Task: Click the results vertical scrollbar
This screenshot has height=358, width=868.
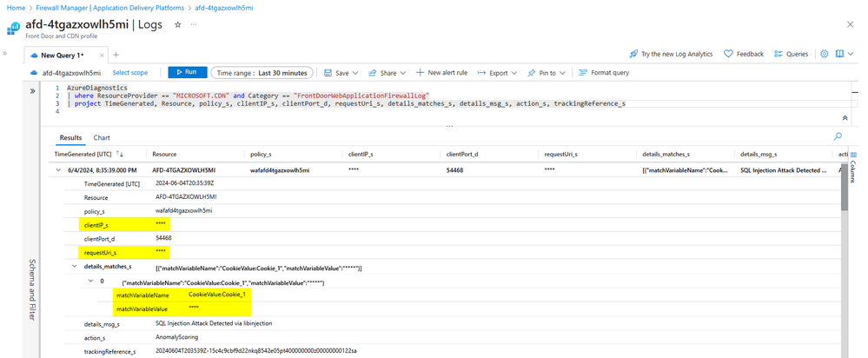Action: 845,187
